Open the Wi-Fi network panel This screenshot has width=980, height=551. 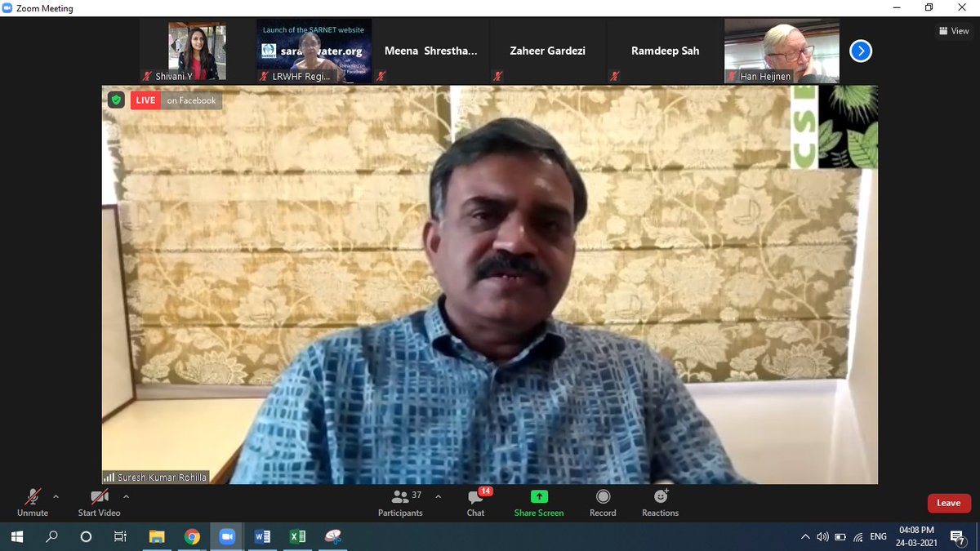click(x=858, y=536)
